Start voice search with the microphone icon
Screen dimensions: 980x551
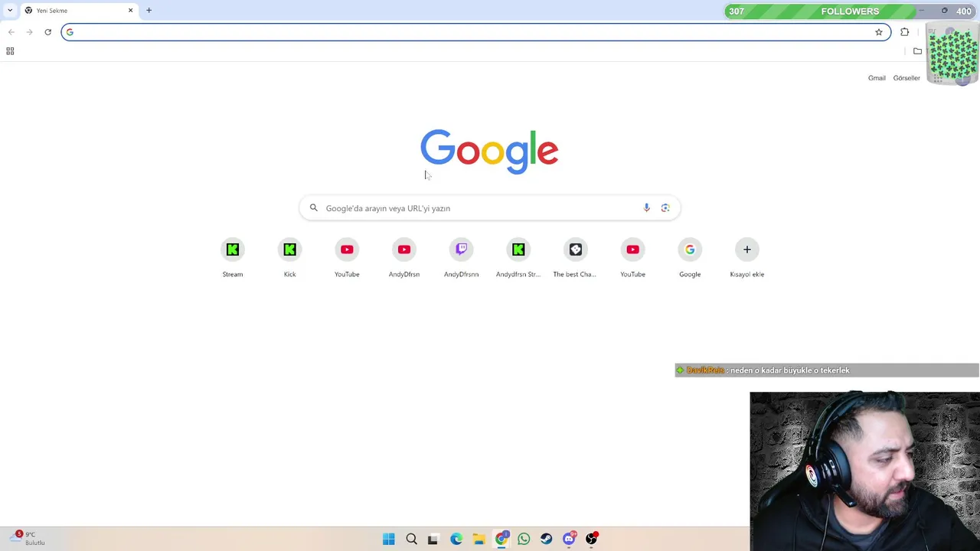[646, 208]
